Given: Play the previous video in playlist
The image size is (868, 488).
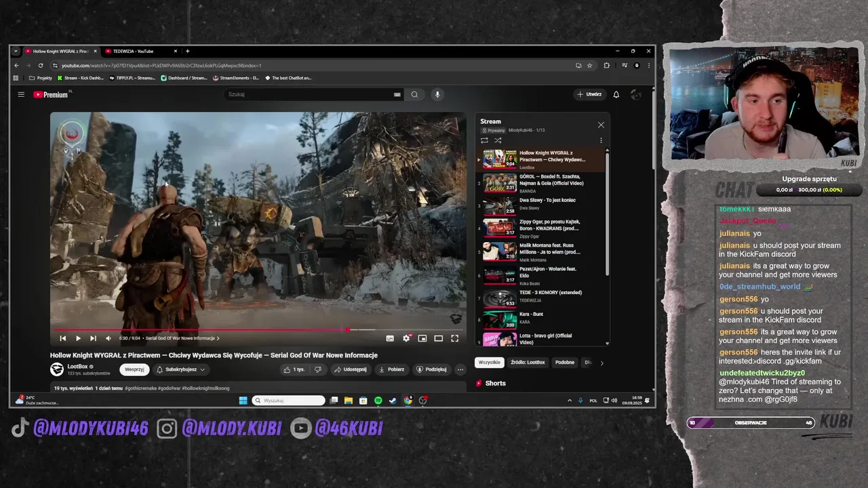Looking at the screenshot, I should point(62,338).
